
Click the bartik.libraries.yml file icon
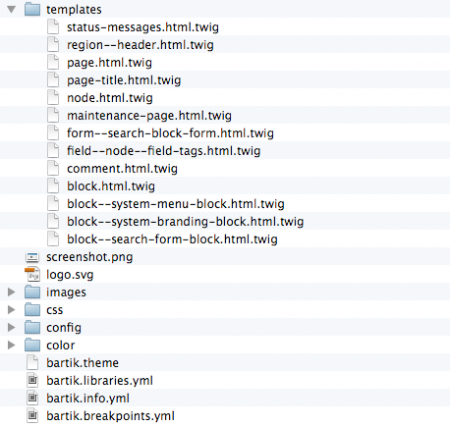click(x=32, y=380)
